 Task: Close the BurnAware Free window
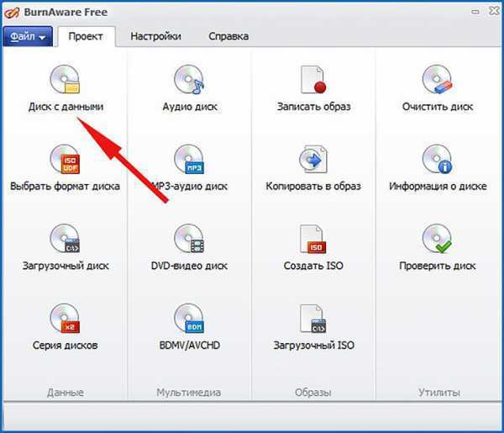494,11
